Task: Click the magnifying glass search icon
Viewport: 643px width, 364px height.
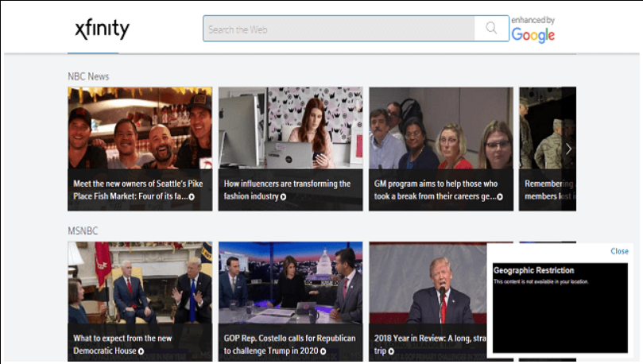Action: click(x=491, y=29)
